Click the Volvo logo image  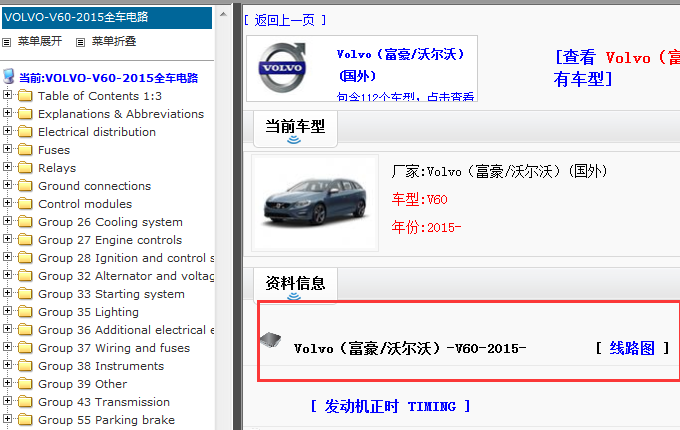[282, 68]
